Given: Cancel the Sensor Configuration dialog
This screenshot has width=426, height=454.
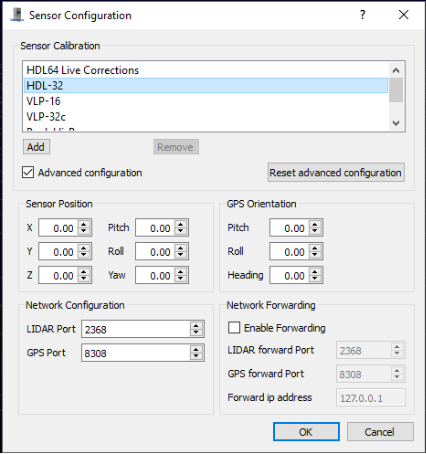Looking at the screenshot, I should (x=380, y=432).
